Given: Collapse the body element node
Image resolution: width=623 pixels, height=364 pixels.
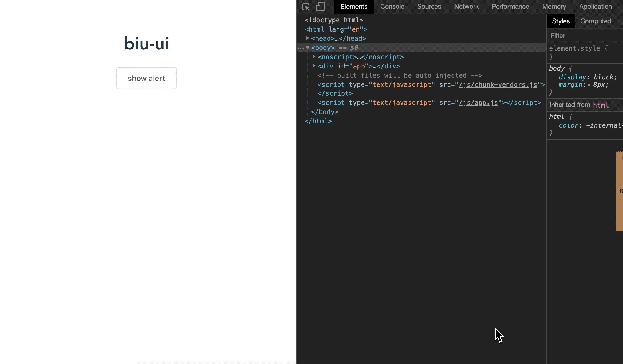Looking at the screenshot, I should 307,48.
